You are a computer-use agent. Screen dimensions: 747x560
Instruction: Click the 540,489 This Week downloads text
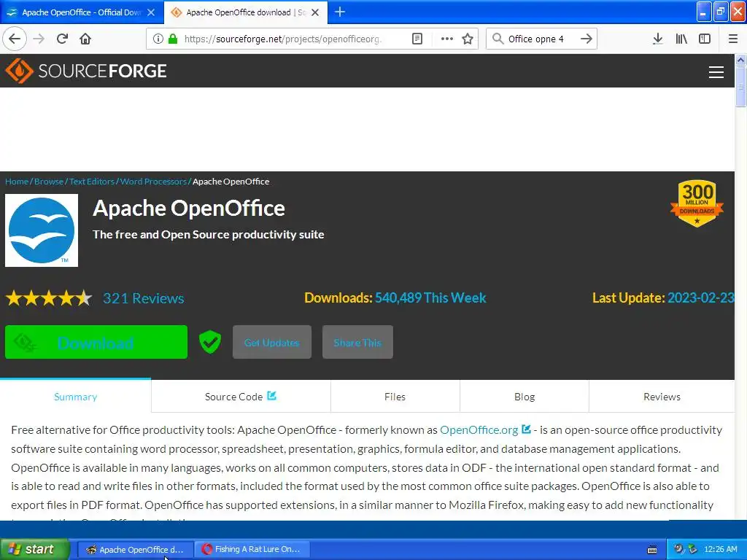(430, 297)
